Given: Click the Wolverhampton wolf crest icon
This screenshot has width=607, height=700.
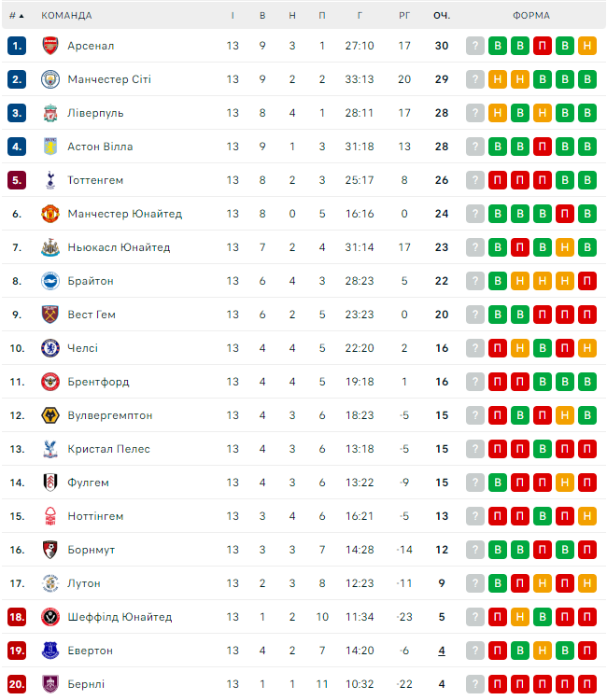Looking at the screenshot, I should pyautogui.click(x=50, y=415).
